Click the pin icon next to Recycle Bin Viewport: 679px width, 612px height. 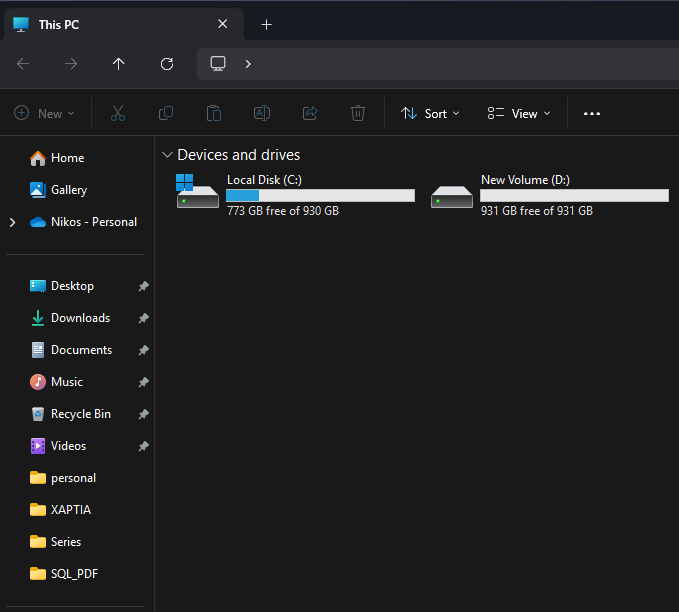[x=143, y=414]
